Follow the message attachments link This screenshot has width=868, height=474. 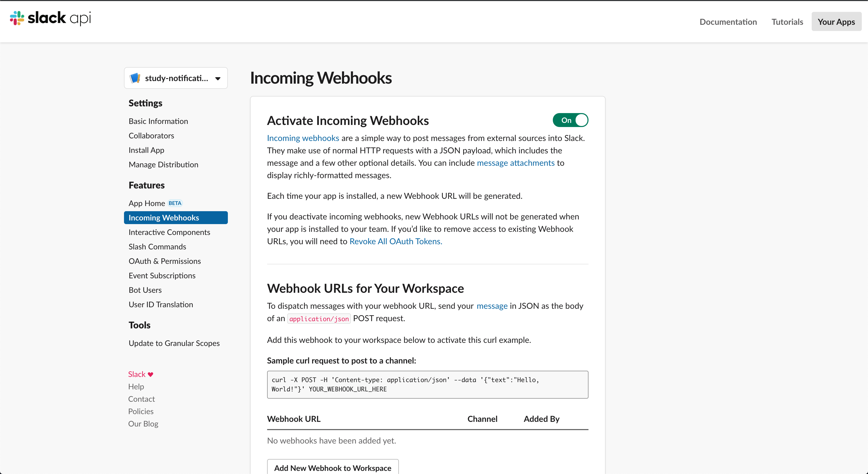tap(516, 163)
